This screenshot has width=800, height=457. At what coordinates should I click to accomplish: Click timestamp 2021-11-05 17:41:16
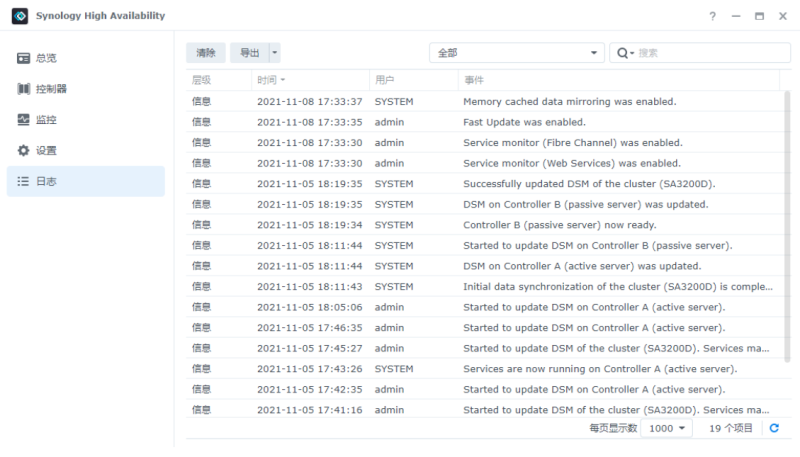tap(310, 410)
